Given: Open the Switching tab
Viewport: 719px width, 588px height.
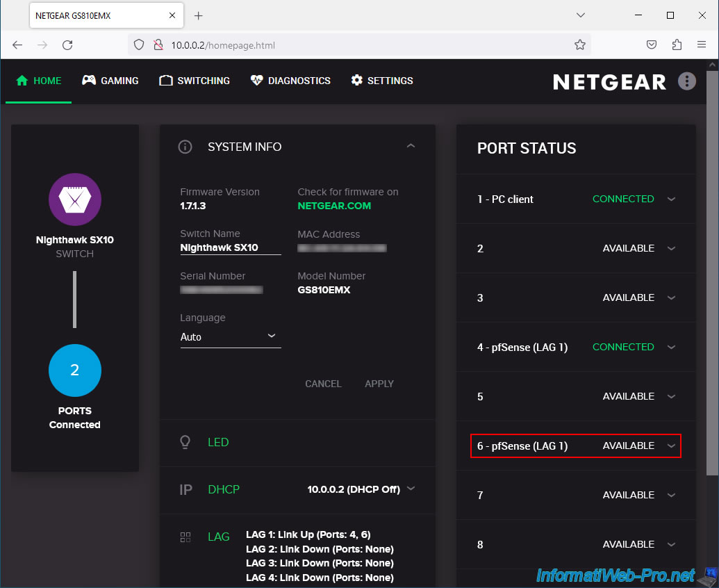Looking at the screenshot, I should [x=195, y=81].
